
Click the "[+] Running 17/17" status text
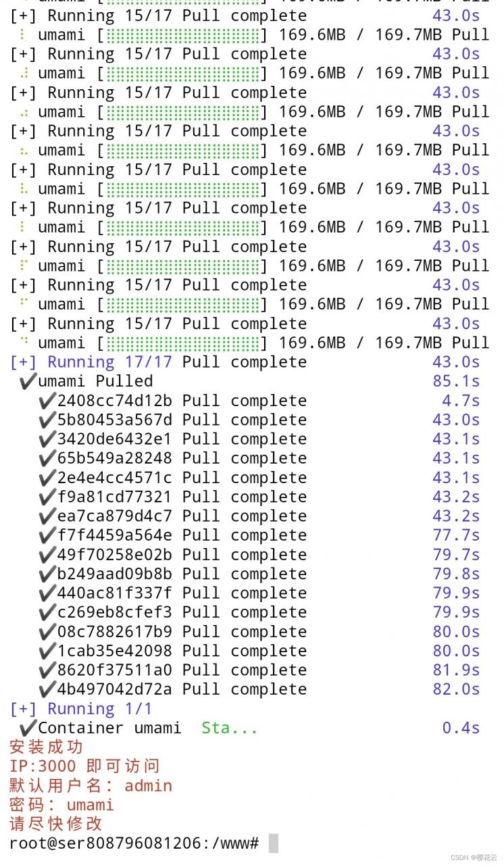click(91, 362)
